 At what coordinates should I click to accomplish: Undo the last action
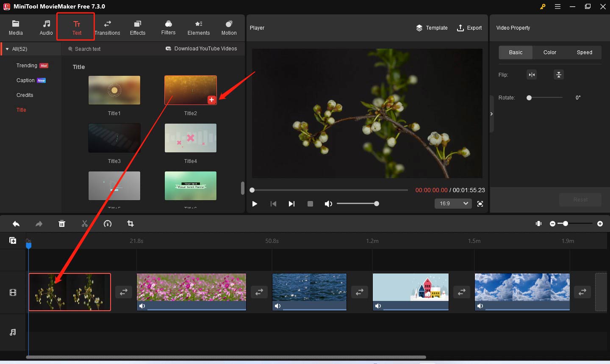click(x=16, y=224)
